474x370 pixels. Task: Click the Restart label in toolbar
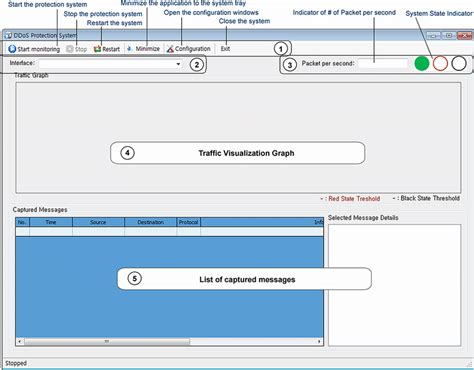(111, 49)
